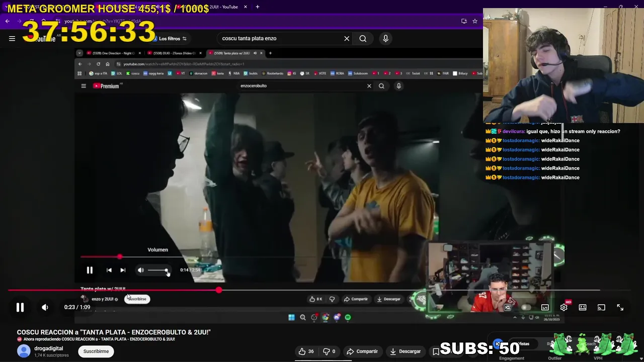The image size is (644, 362).
Task: Open the drogadigital channel name link
Action: 49,348
